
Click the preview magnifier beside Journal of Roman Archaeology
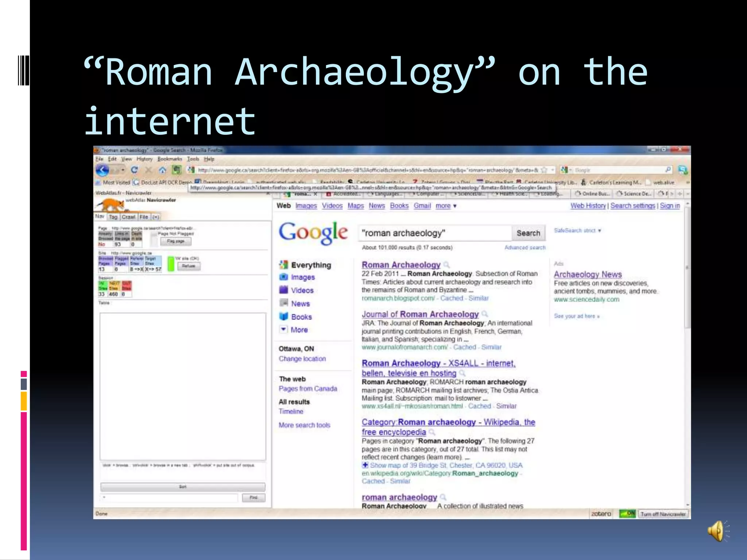(485, 314)
